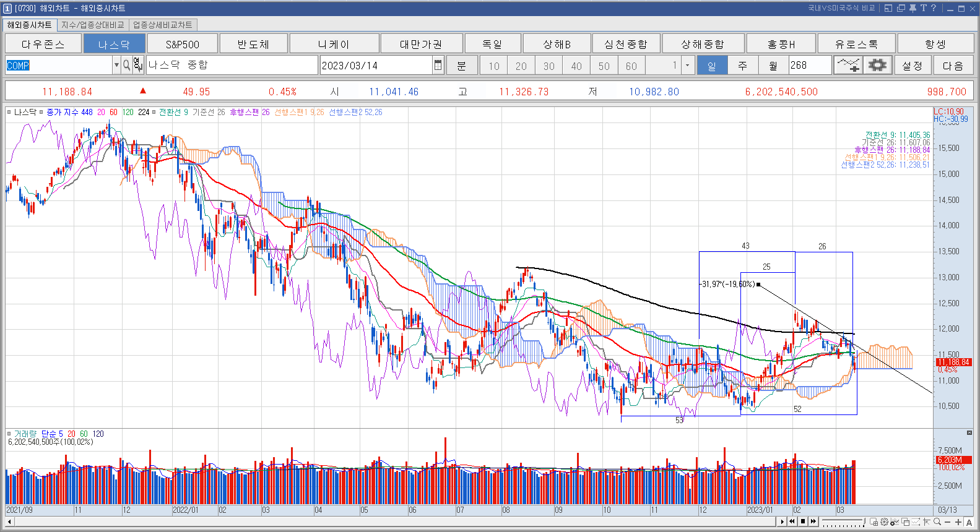
Task: Click the duplicate window icon in title bar
Action: (901, 8)
